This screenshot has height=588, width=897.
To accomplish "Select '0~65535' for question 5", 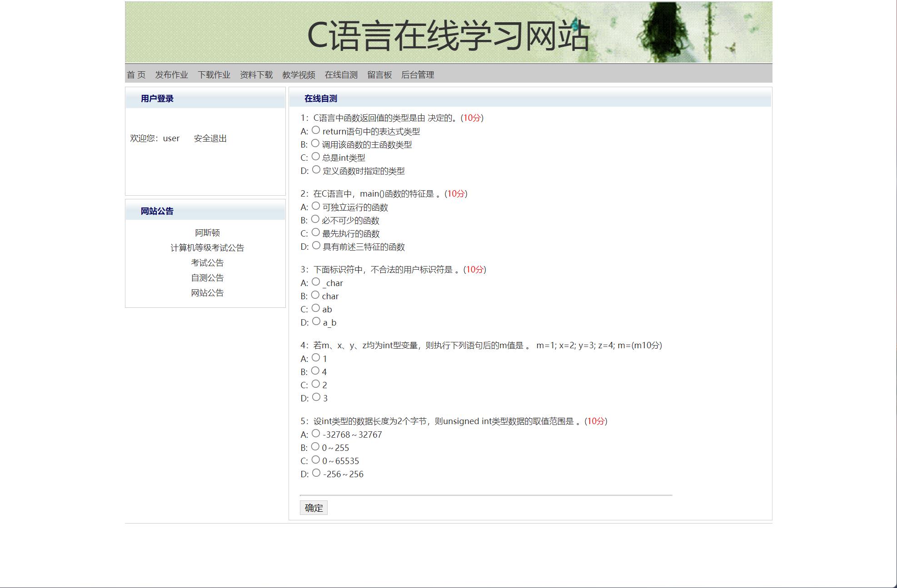I will pyautogui.click(x=316, y=460).
